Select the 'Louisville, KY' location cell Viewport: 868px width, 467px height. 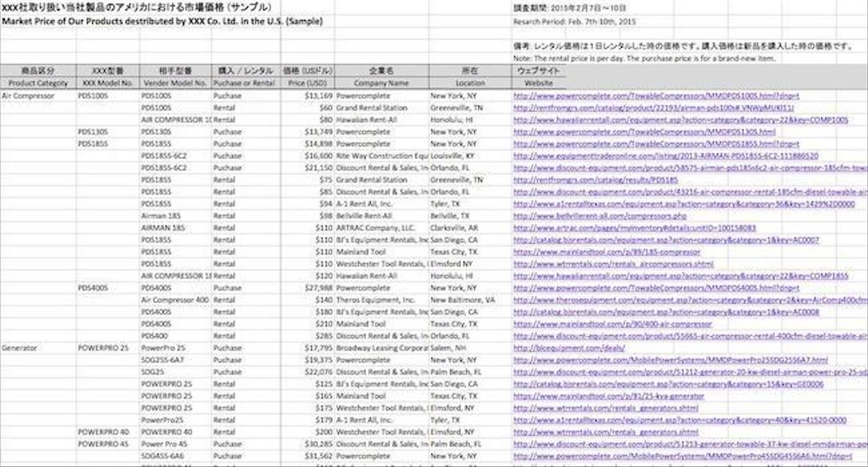pos(470,156)
